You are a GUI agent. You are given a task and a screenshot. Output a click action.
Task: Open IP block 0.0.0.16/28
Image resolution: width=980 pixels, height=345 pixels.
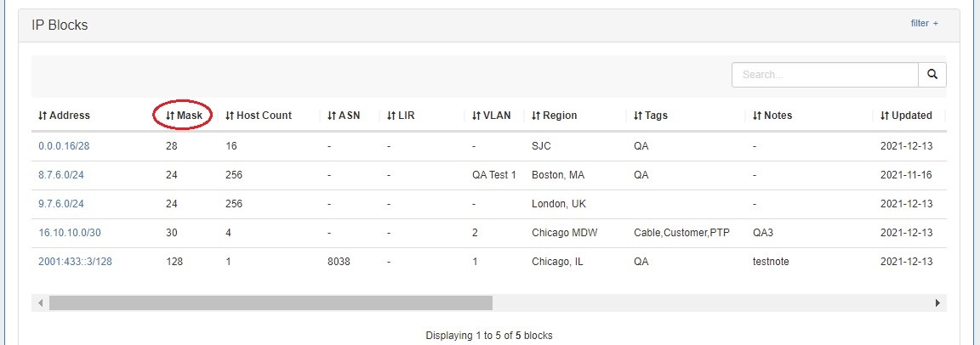[x=64, y=146]
